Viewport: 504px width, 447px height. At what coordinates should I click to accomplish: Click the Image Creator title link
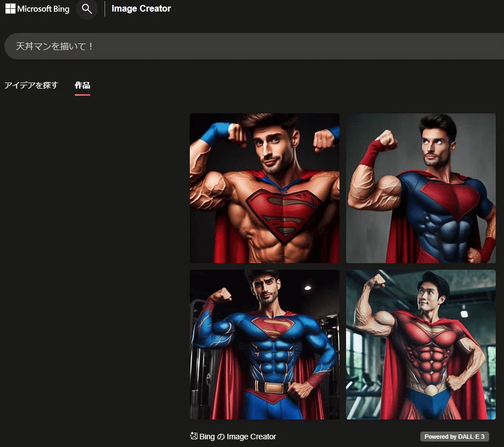tap(141, 9)
